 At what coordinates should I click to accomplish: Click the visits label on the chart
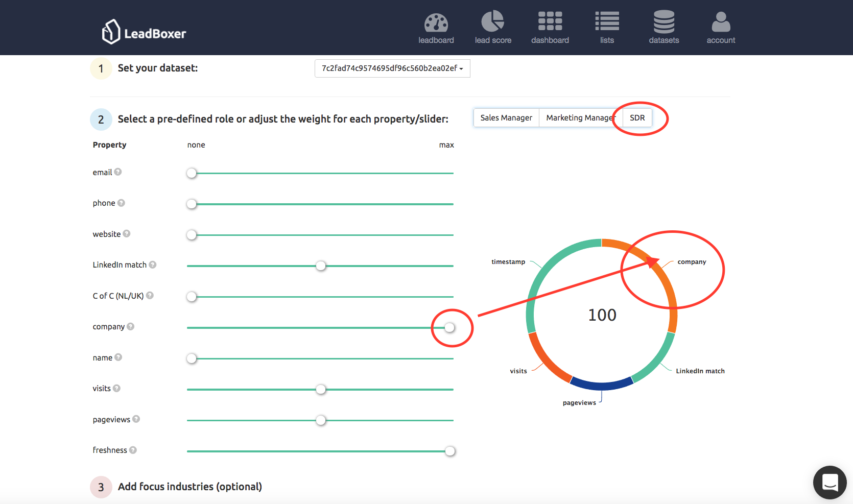click(518, 371)
